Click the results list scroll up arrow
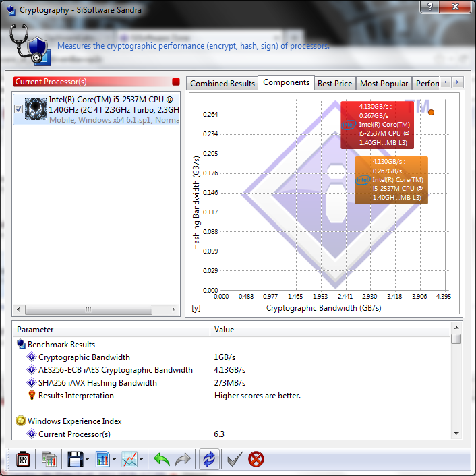476x476 pixels. tap(456, 328)
